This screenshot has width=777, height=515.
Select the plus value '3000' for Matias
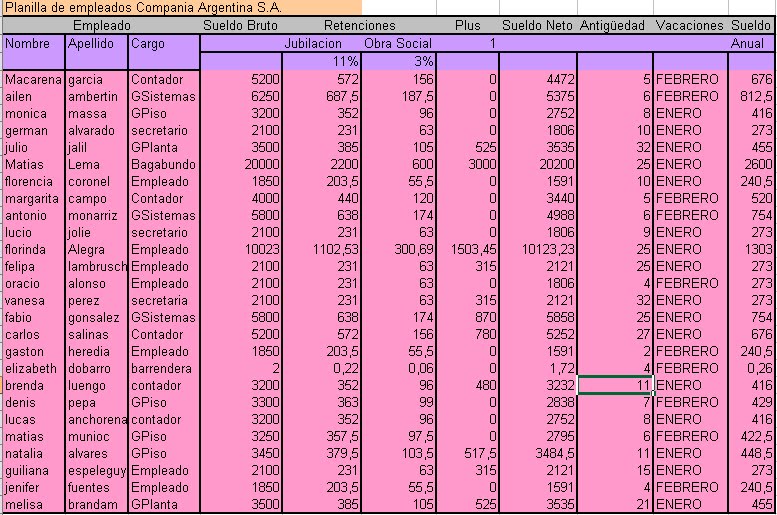point(467,164)
